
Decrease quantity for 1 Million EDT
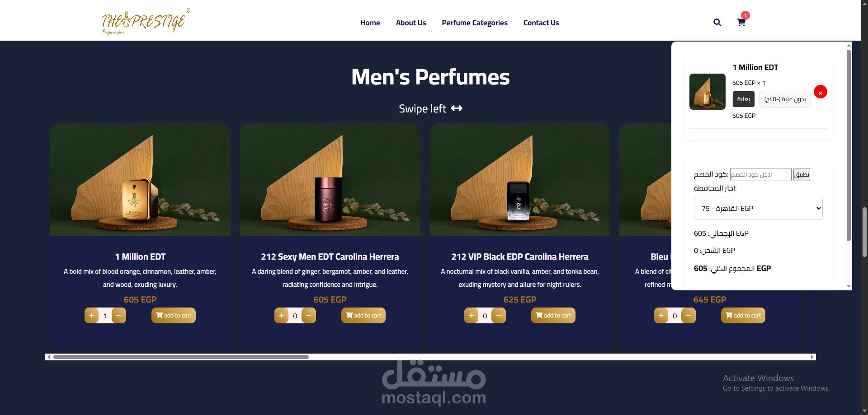(119, 315)
